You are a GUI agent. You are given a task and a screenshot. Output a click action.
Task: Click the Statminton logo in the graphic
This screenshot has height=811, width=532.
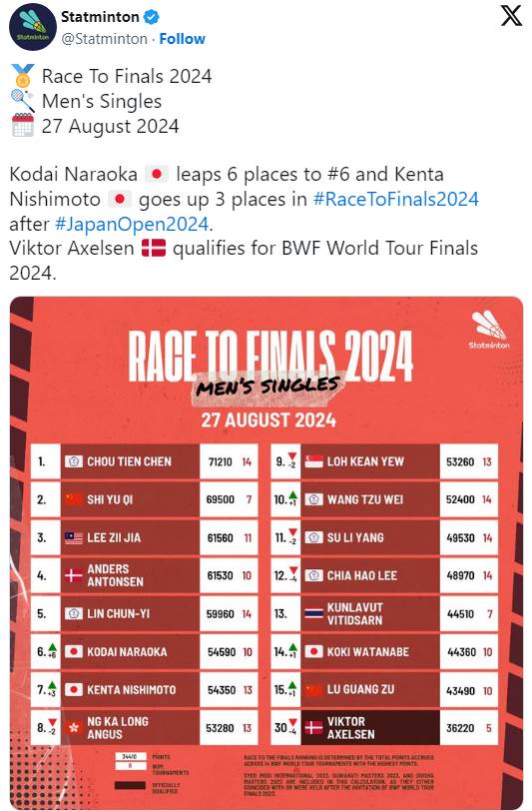488,331
